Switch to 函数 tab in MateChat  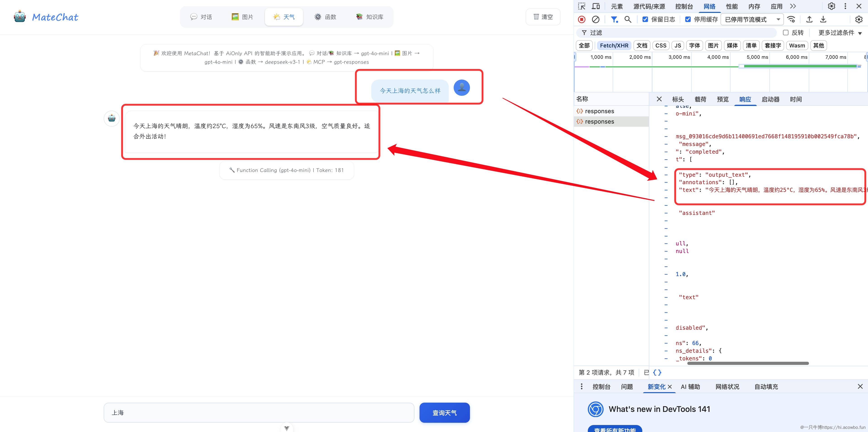[325, 17]
